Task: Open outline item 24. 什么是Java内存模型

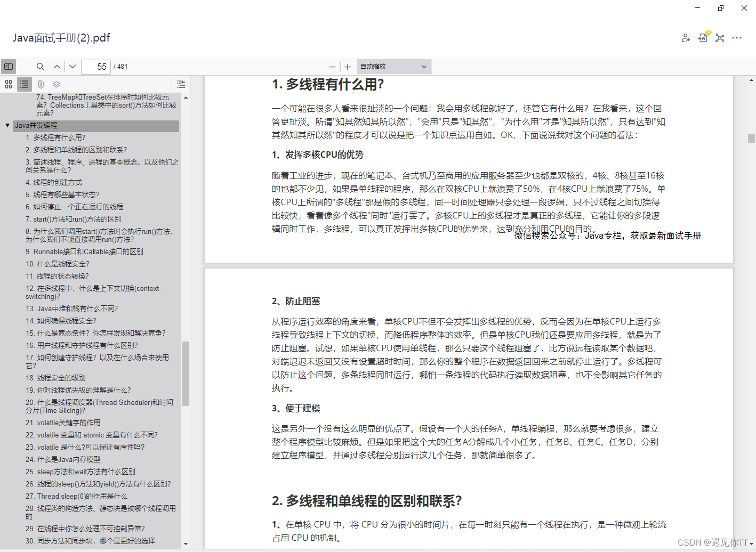Action: pyautogui.click(x=63, y=459)
